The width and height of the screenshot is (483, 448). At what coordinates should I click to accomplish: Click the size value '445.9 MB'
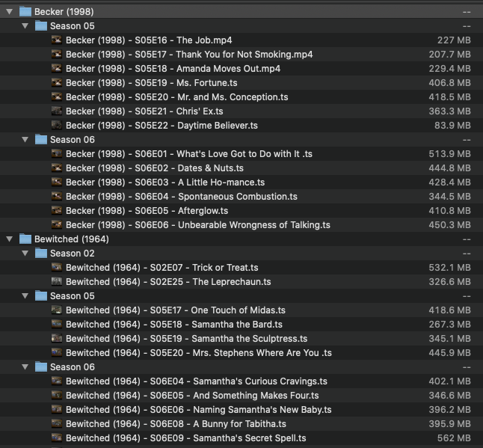(450, 353)
